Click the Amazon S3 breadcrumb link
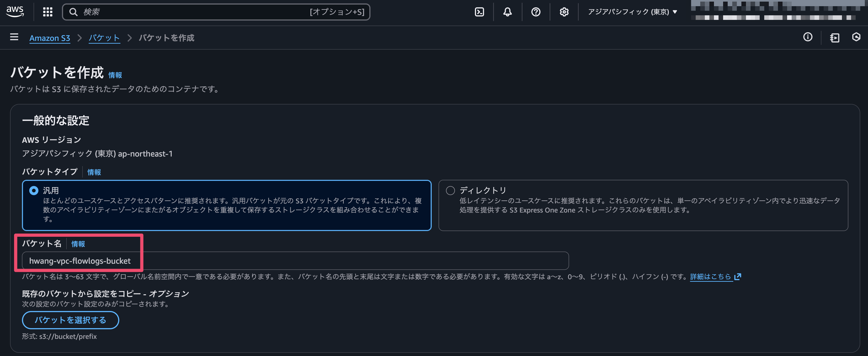Screen dimensions: 868x356 [x=50, y=38]
